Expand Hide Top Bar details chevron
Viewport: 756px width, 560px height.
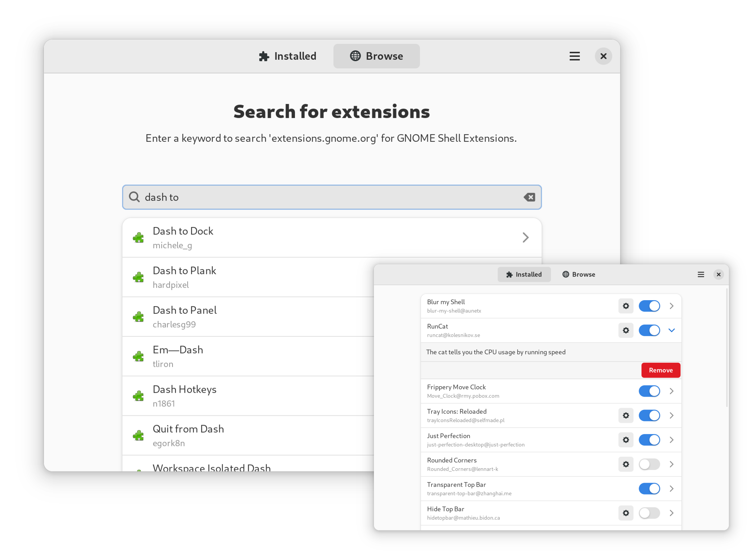point(672,513)
